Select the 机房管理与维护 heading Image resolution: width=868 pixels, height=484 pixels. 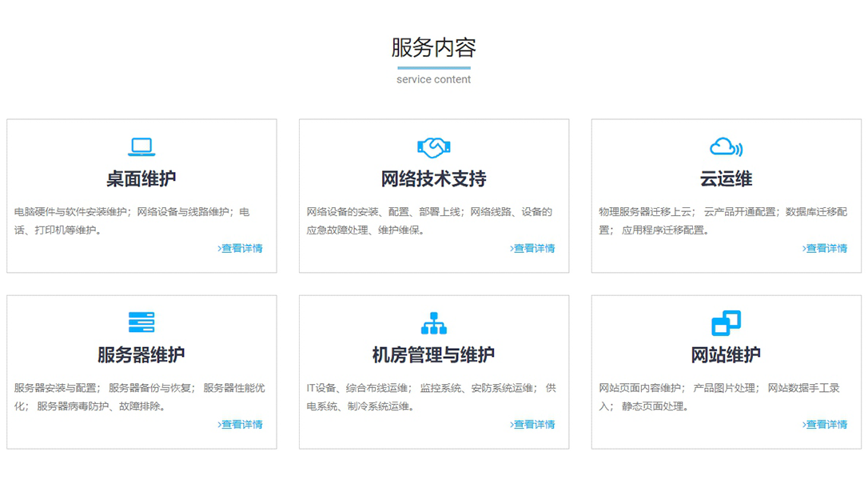point(434,355)
